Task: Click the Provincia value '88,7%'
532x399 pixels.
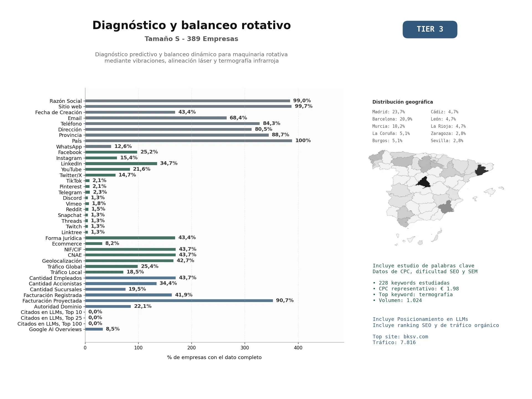Action: (280, 135)
